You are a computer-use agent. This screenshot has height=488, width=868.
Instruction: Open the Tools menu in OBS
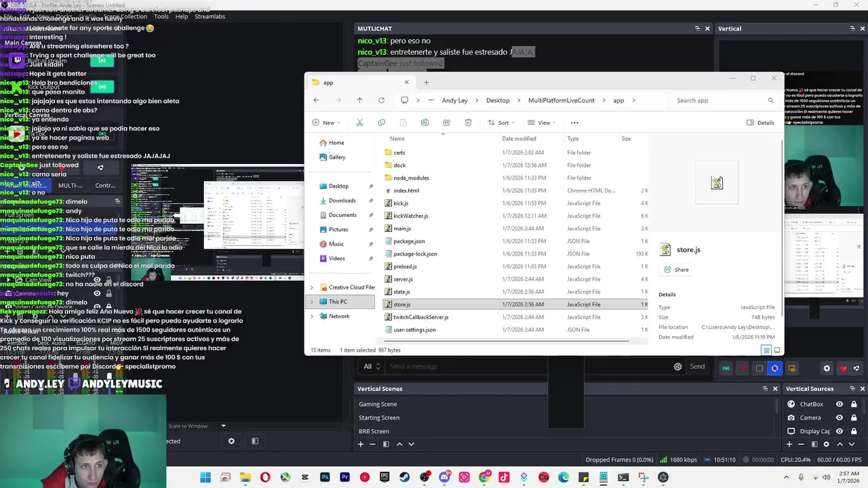[x=161, y=16]
